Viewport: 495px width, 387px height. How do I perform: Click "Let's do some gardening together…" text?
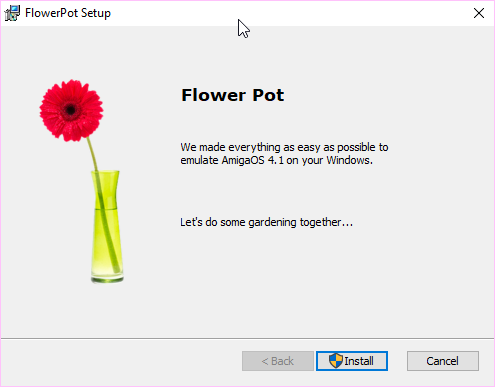point(266,222)
